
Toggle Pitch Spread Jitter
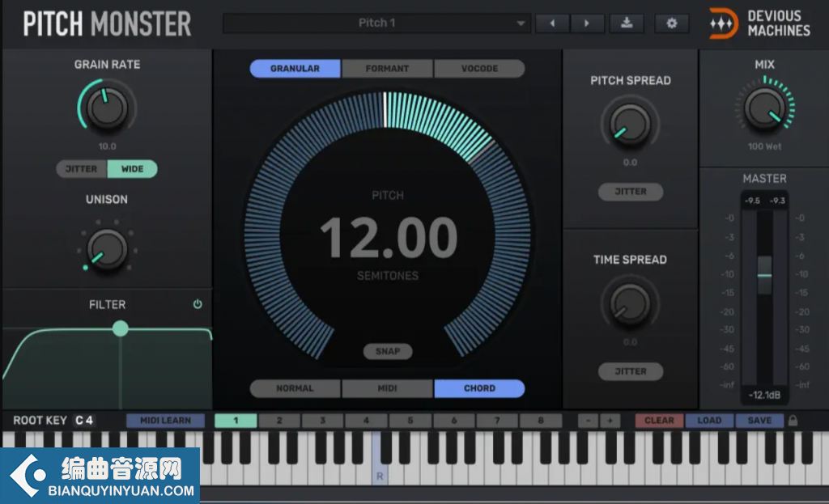point(631,192)
